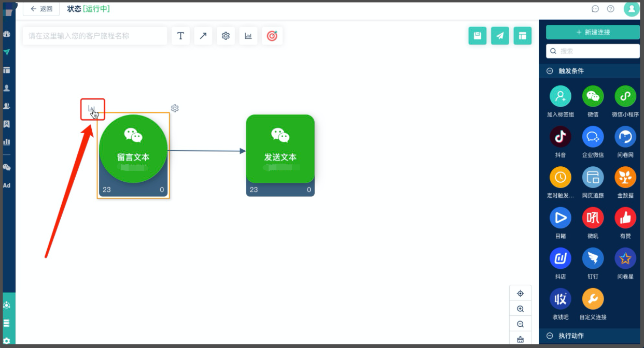Image resolution: width=644 pixels, height=348 pixels.
Task: Open bottom sidebar settings gear
Action: tap(7, 341)
